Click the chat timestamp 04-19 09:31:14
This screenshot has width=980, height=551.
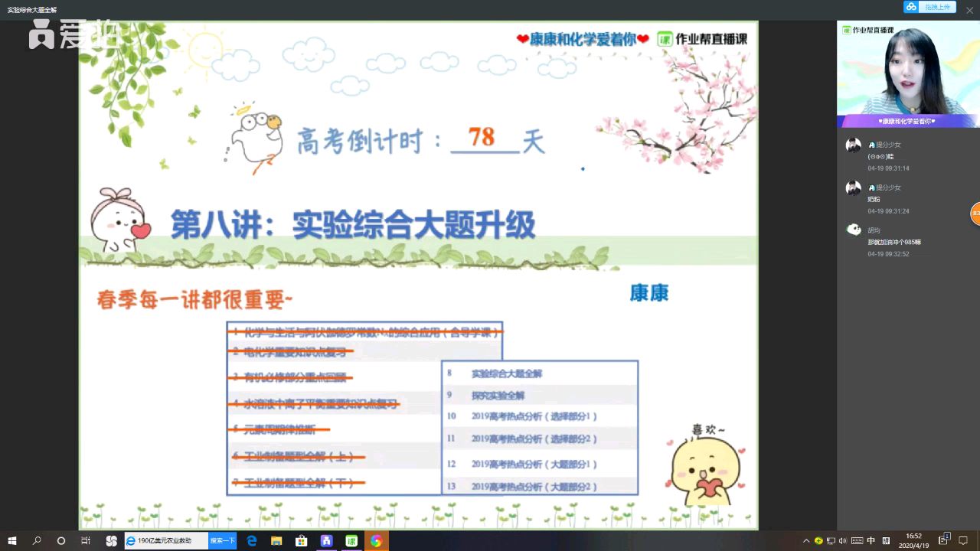(x=888, y=168)
